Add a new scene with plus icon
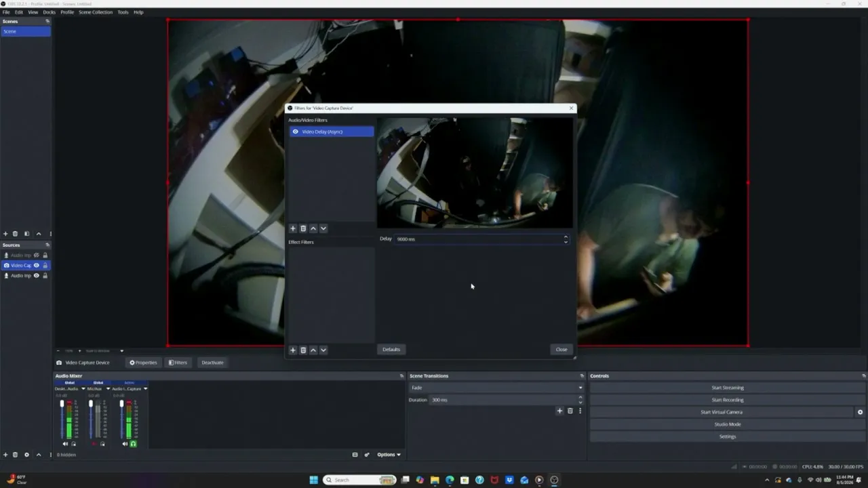 5,234
